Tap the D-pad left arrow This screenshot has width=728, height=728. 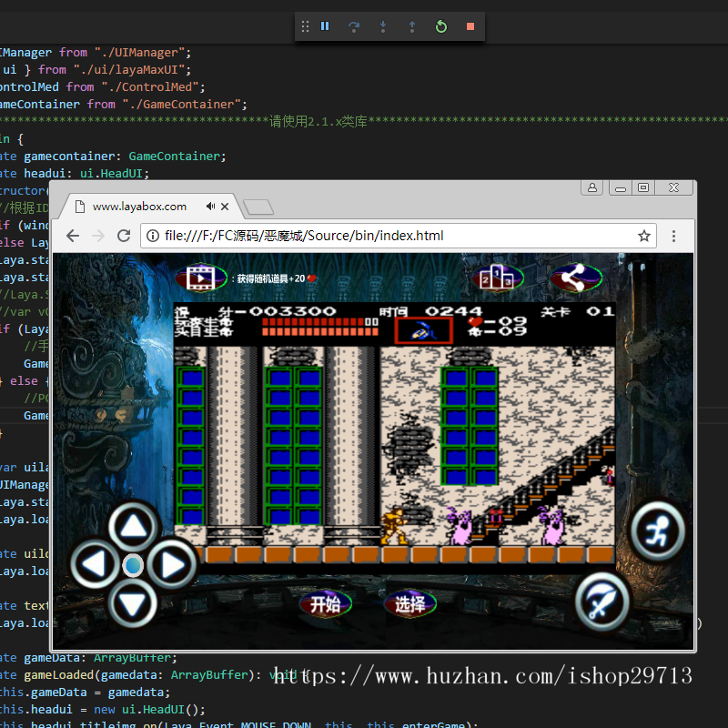[x=96, y=565]
